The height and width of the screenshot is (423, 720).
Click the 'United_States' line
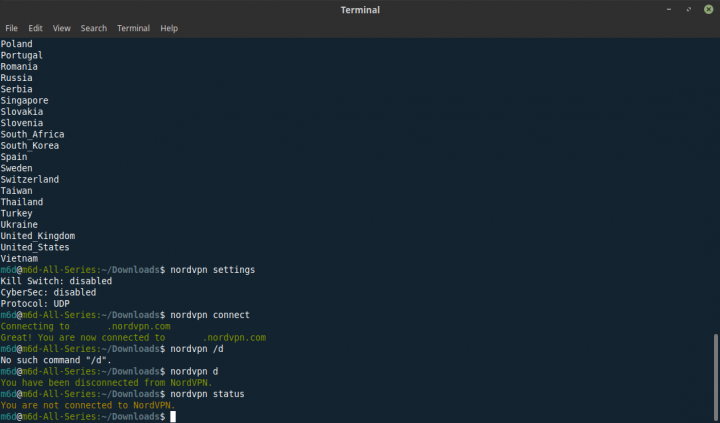click(x=35, y=247)
